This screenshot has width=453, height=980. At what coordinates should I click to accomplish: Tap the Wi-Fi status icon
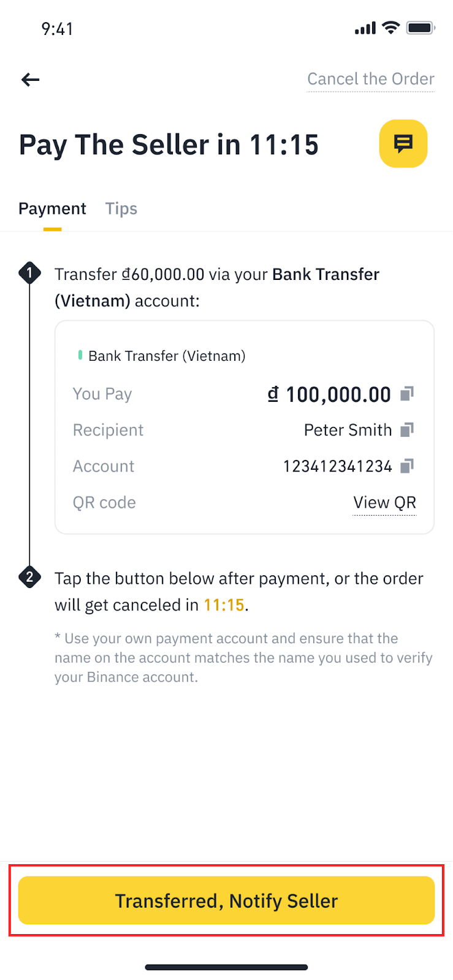pyautogui.click(x=390, y=28)
